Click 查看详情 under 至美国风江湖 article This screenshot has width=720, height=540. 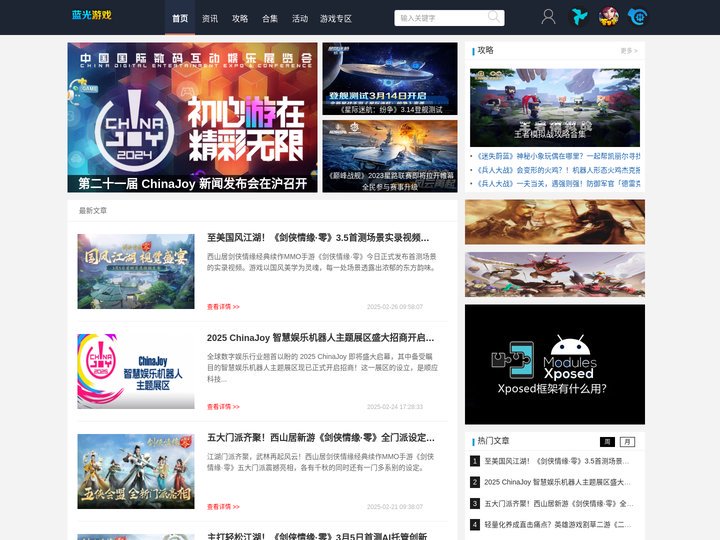click(223, 307)
